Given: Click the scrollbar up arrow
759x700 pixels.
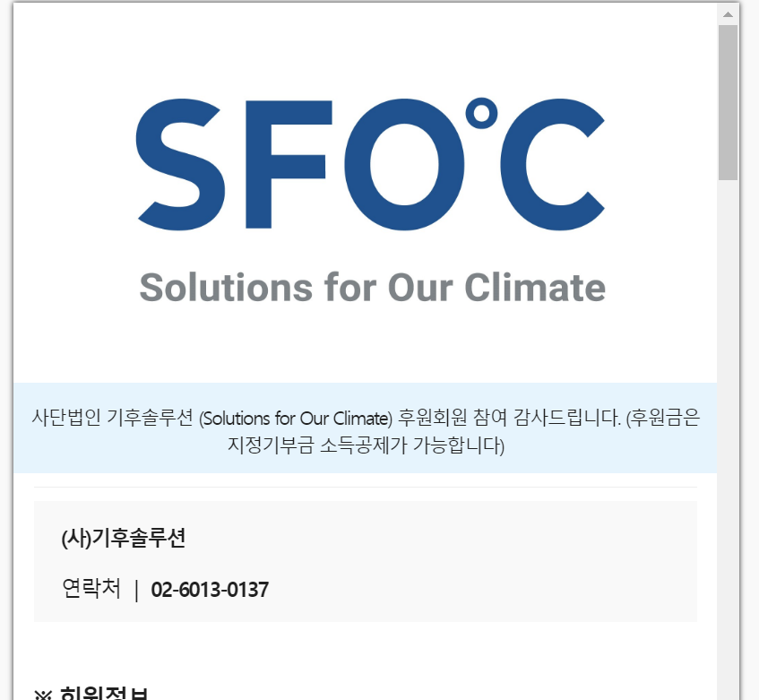Looking at the screenshot, I should (729, 13).
